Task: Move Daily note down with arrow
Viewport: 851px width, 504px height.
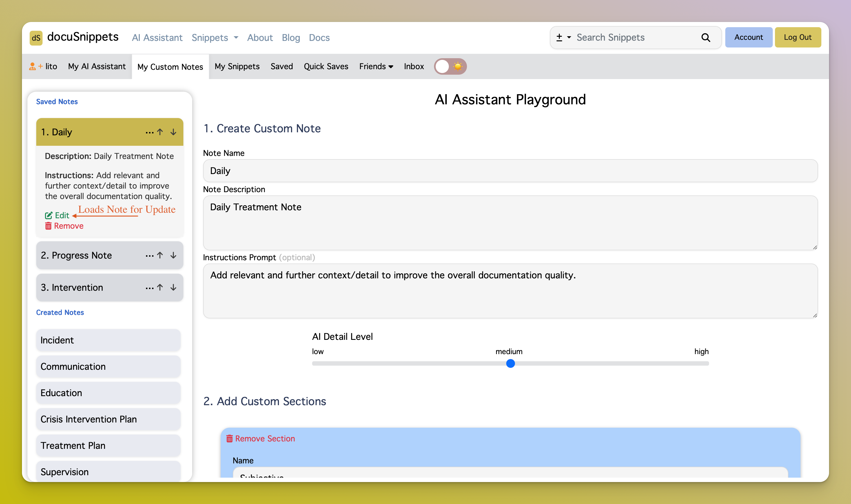Action: pos(173,132)
